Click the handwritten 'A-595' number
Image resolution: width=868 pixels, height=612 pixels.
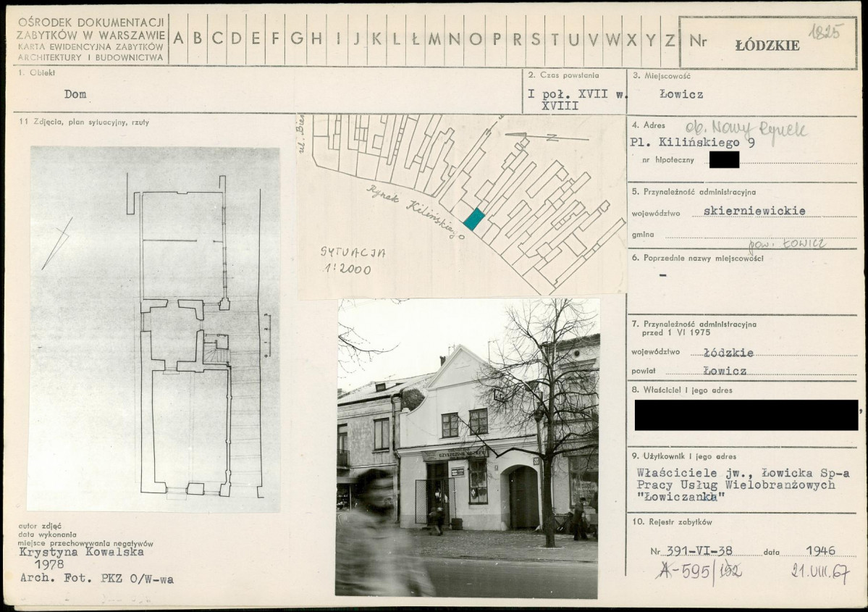tap(683, 571)
